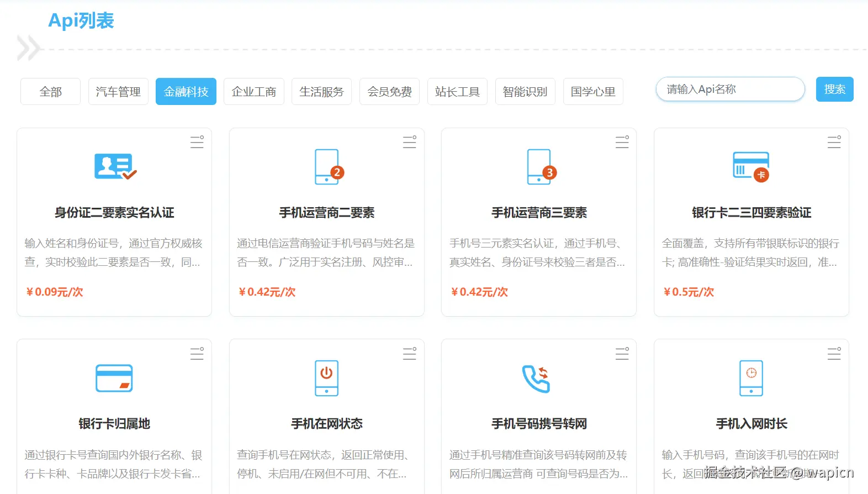The image size is (868, 494).
Task: Open the 手机号码携号转网 title
Action: 539,424
